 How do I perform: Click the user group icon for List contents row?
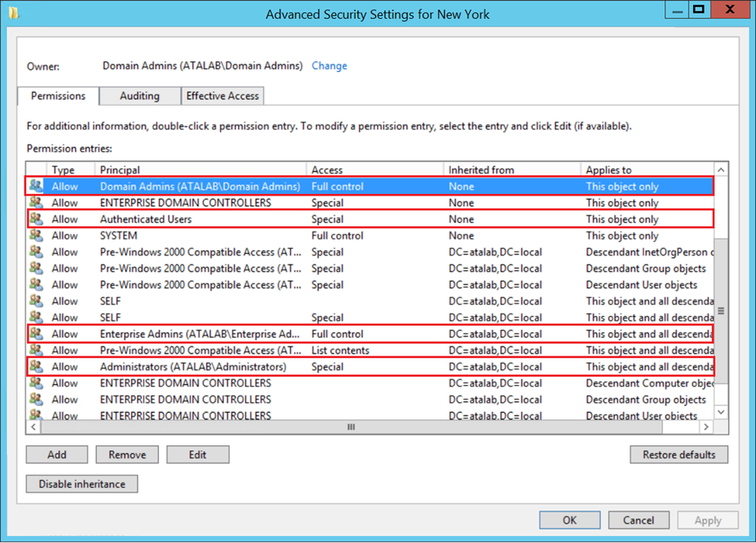tap(36, 350)
